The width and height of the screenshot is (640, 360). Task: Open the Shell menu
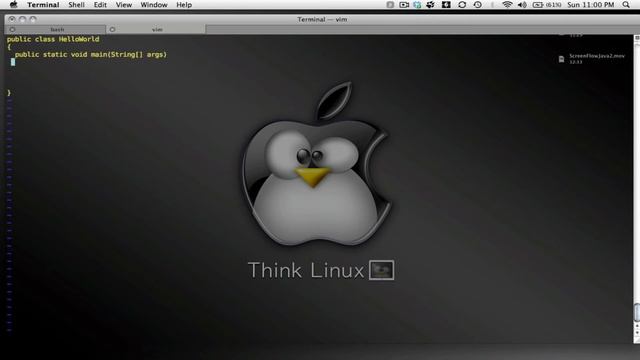click(76, 5)
